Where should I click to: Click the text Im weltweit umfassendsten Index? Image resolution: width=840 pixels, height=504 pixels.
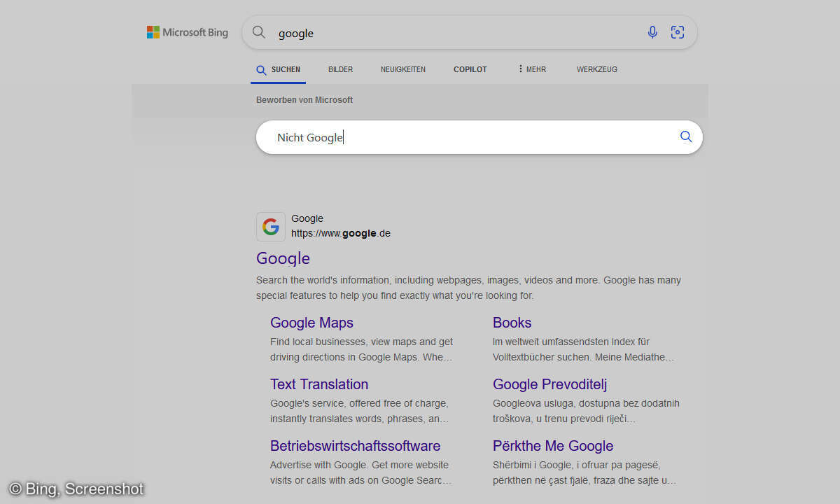pyautogui.click(x=584, y=349)
